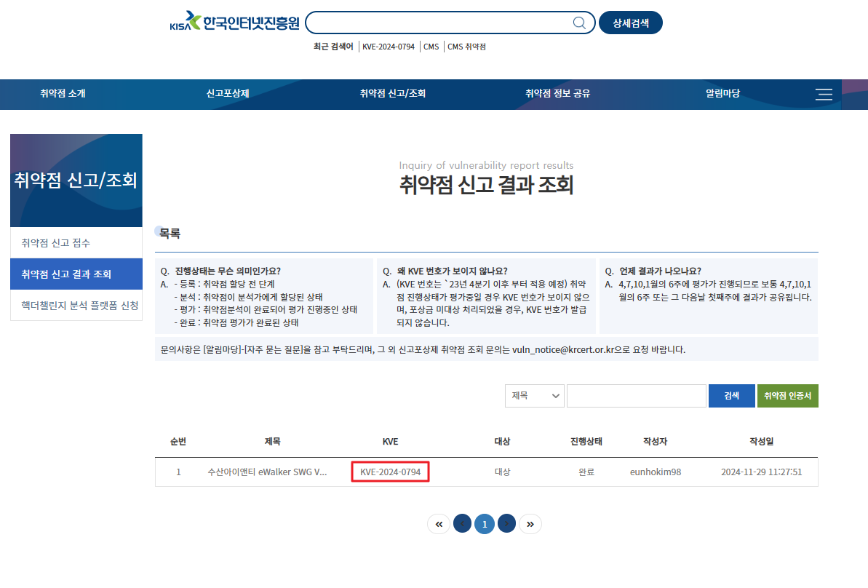868x588 pixels.
Task: Click the 작성자 column header
Action: click(656, 441)
